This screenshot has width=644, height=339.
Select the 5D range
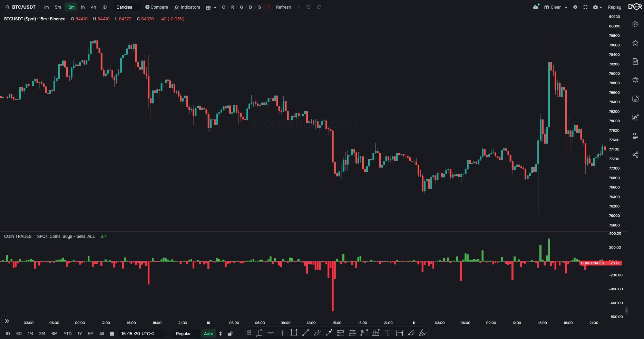(x=19, y=334)
